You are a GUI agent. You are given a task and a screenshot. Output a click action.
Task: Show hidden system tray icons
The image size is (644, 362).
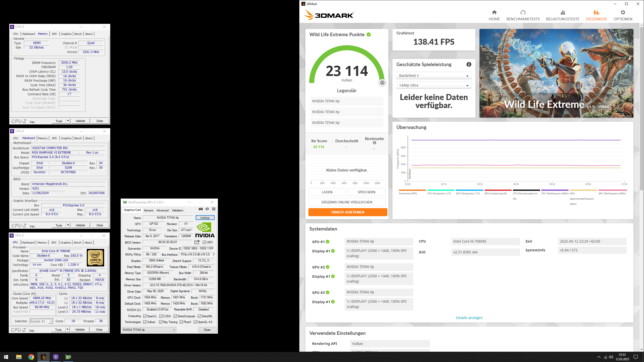tap(599, 357)
